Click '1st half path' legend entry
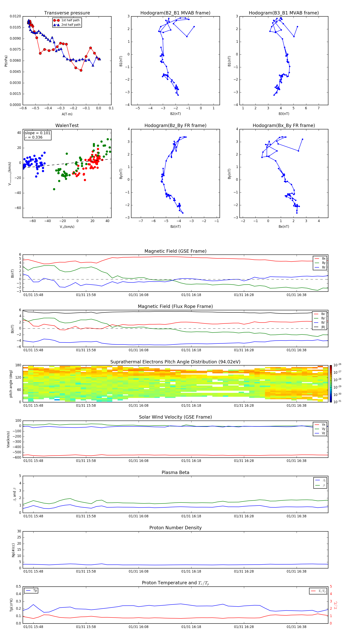The image size is (351, 644). tap(67, 20)
